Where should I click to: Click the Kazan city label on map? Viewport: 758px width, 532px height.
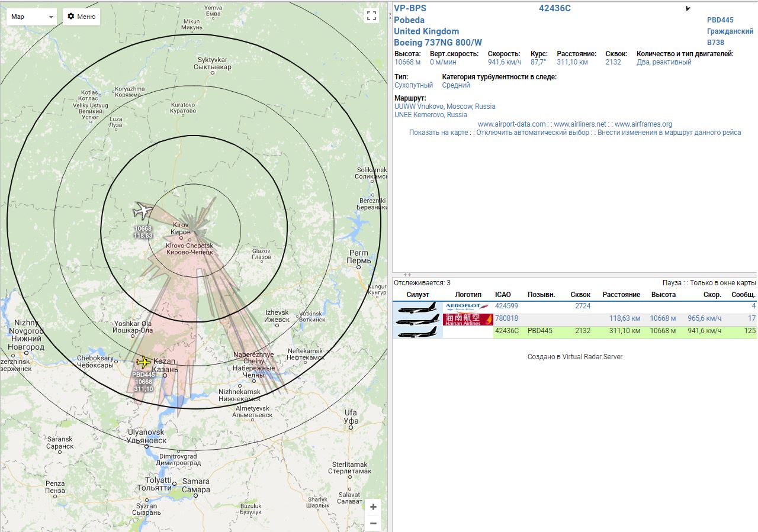pyautogui.click(x=165, y=365)
